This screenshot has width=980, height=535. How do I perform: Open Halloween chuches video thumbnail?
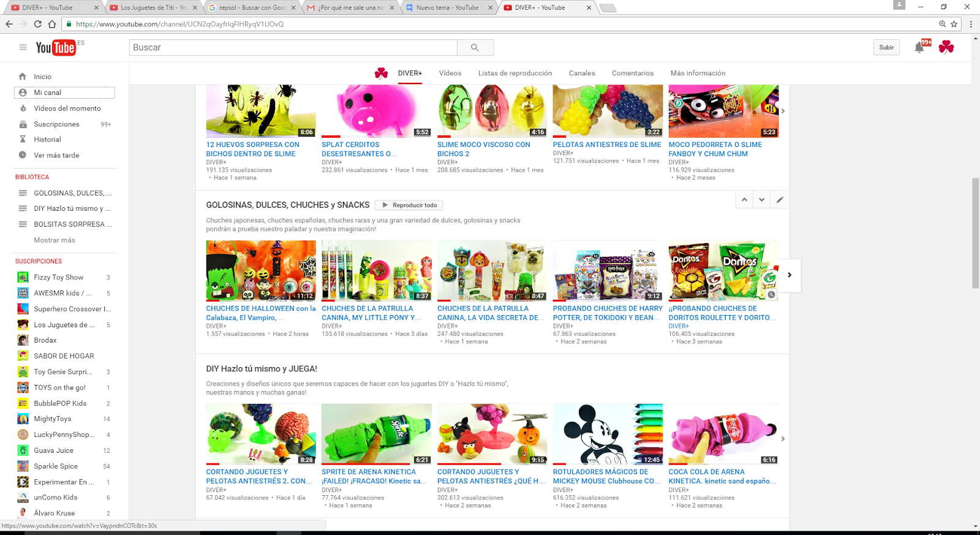click(x=261, y=270)
